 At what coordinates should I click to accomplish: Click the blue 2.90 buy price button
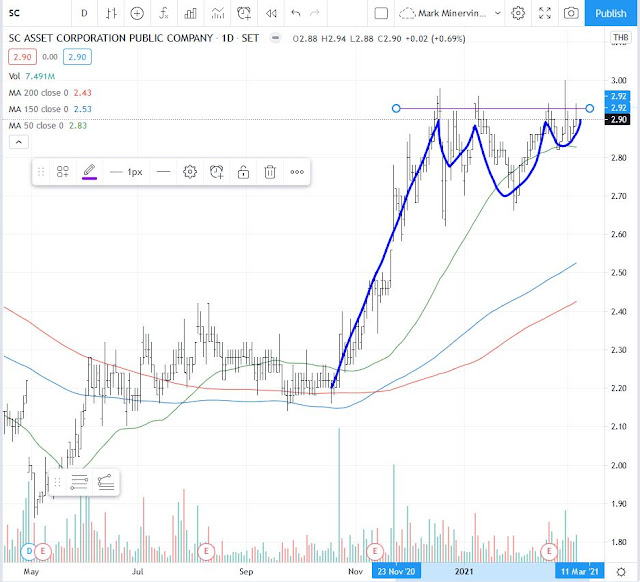[x=77, y=57]
